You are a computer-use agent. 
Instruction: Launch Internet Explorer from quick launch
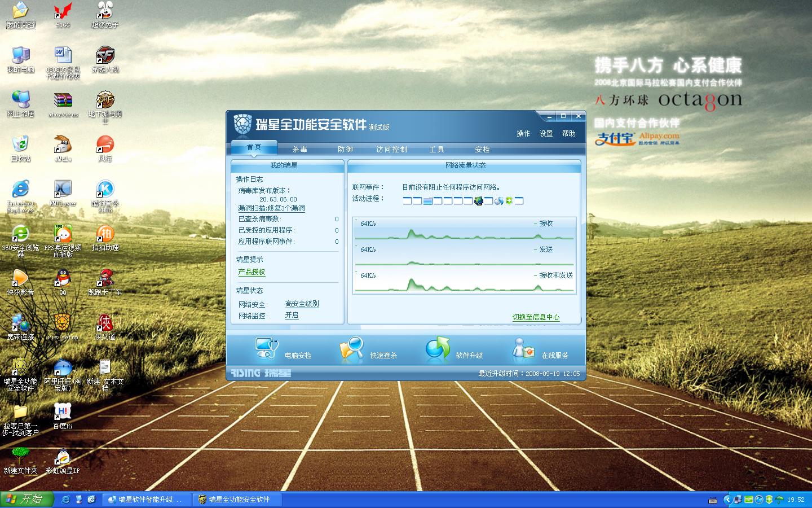coord(66,500)
